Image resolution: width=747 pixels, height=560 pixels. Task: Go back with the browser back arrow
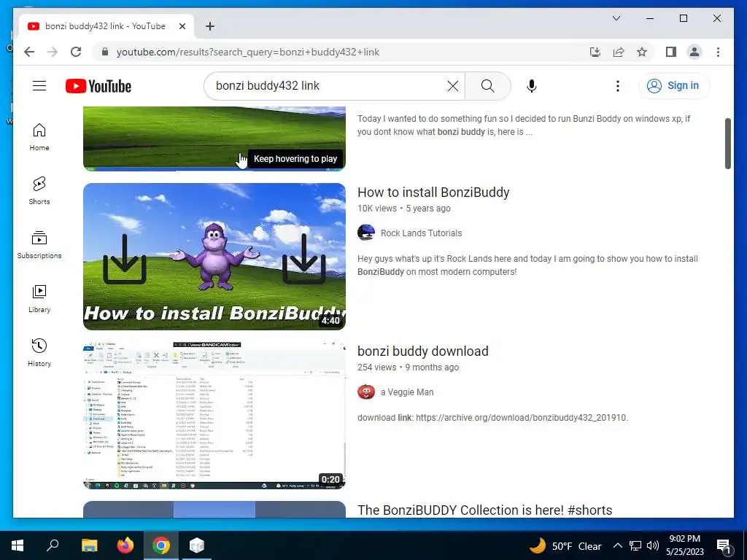click(29, 52)
